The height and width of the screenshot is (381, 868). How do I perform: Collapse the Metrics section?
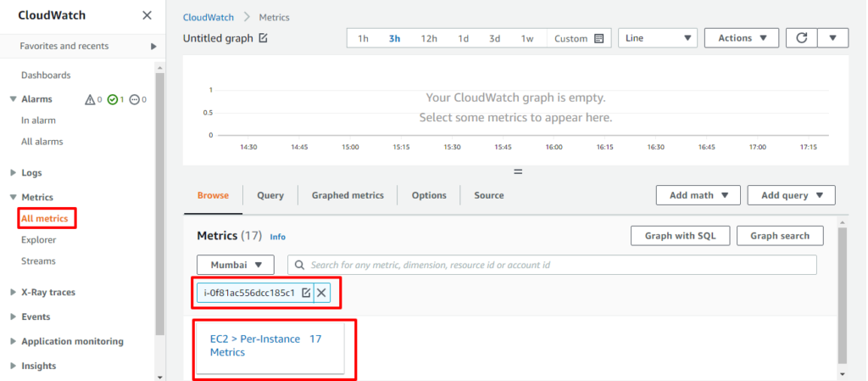14,197
